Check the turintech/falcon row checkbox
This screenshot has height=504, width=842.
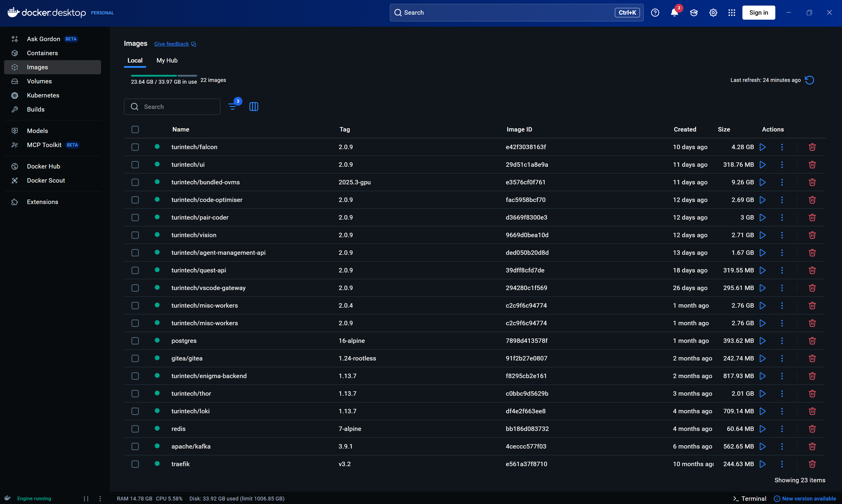tap(135, 147)
